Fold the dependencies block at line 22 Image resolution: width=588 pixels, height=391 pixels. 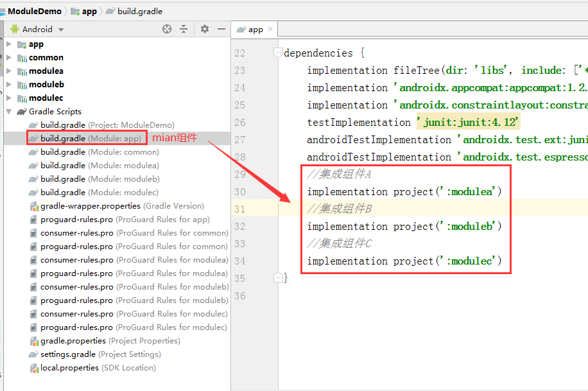pyautogui.click(x=278, y=53)
